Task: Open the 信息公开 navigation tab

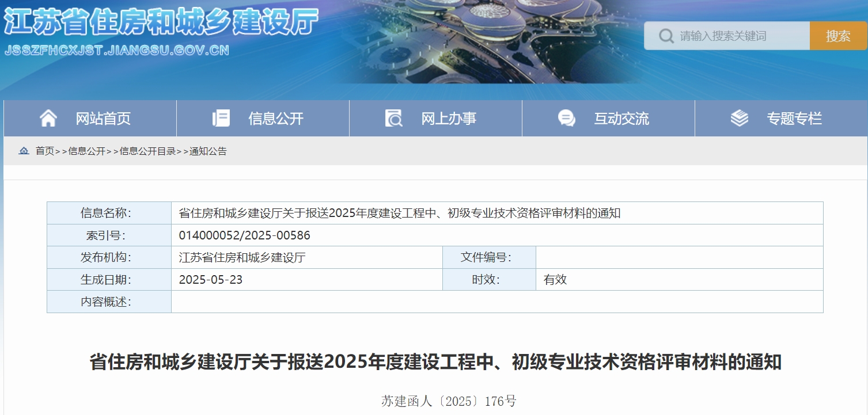Action: point(276,119)
